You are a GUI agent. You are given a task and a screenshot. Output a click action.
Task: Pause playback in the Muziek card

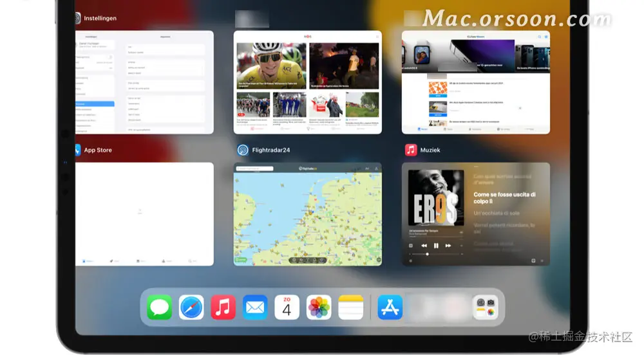(436, 246)
